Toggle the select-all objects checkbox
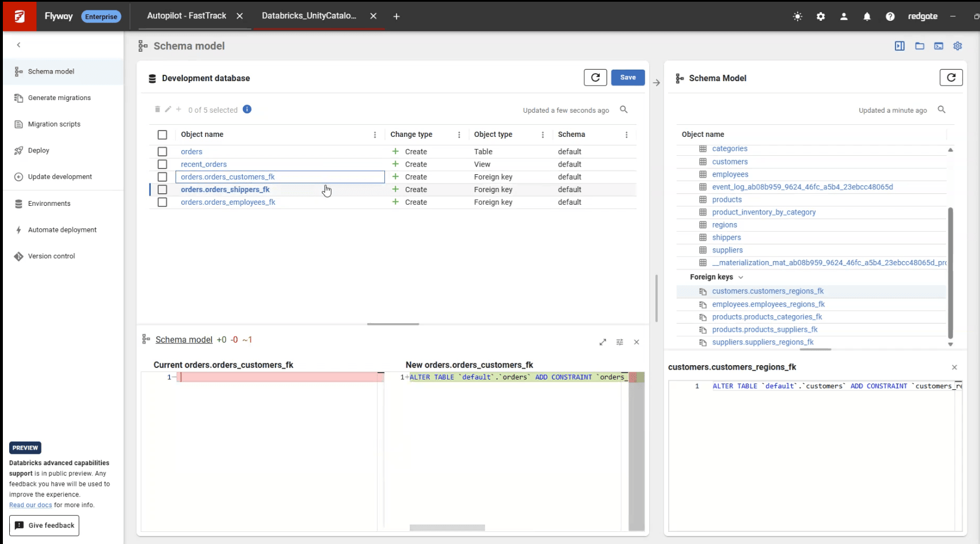Image resolution: width=980 pixels, height=544 pixels. click(x=162, y=135)
